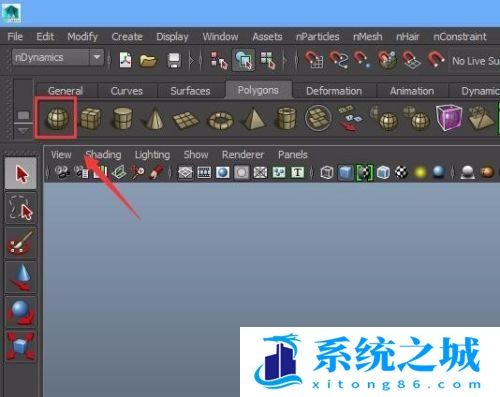Select by hierarchy mode icon

tap(219, 60)
